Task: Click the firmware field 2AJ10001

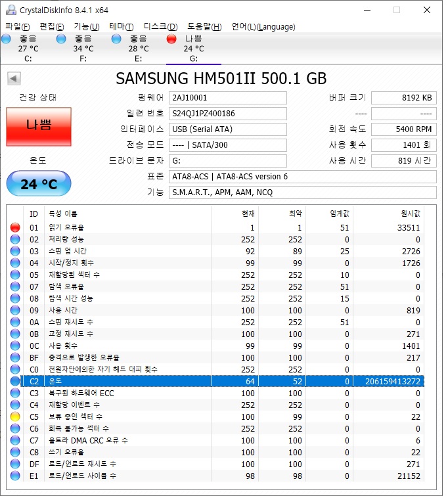Action: click(228, 98)
